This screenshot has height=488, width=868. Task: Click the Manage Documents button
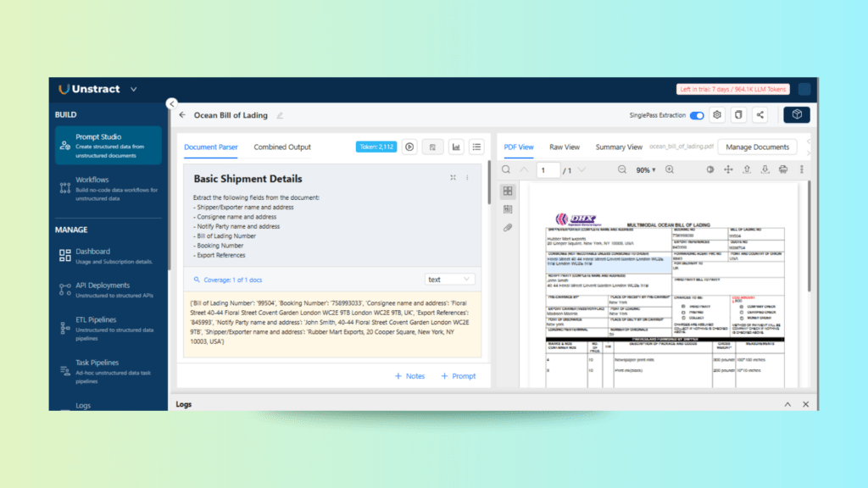(x=757, y=147)
